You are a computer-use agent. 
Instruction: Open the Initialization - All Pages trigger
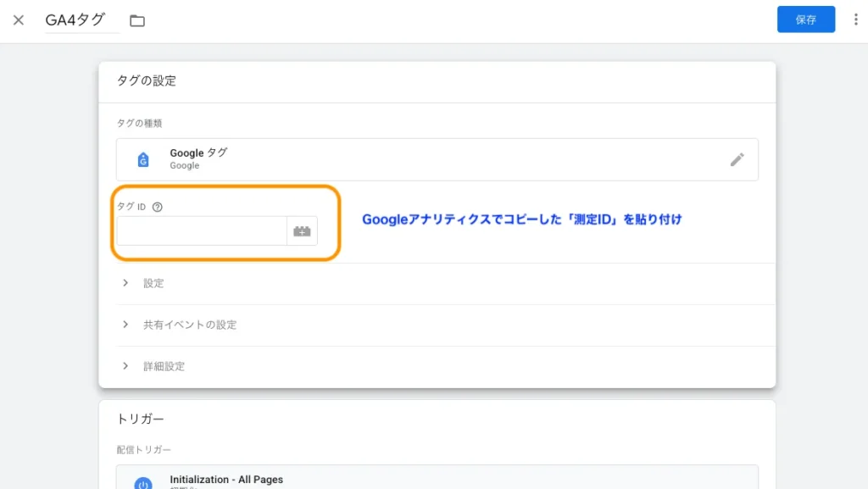[x=226, y=480]
